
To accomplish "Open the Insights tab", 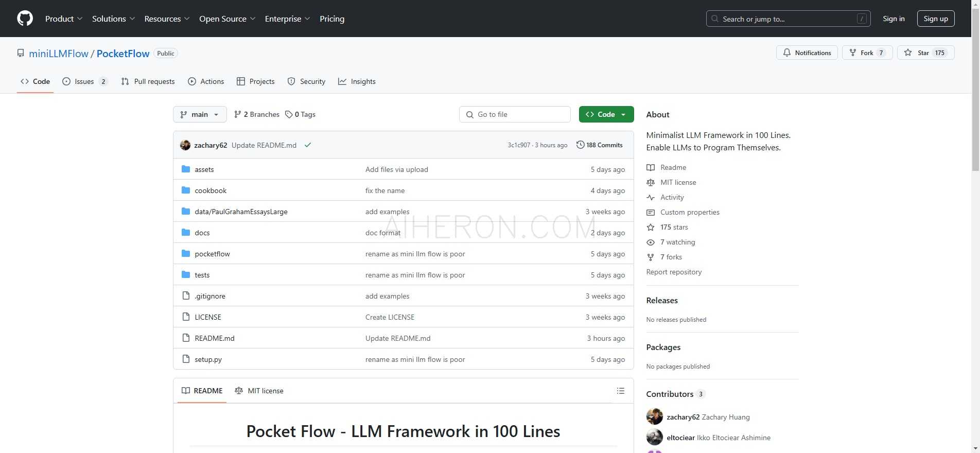I will coord(357,81).
